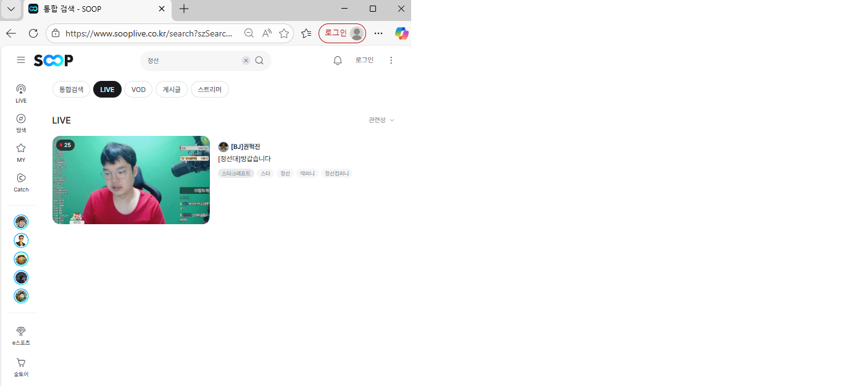Open the three-dot more options menu
The height and width of the screenshot is (386, 868).
391,60
